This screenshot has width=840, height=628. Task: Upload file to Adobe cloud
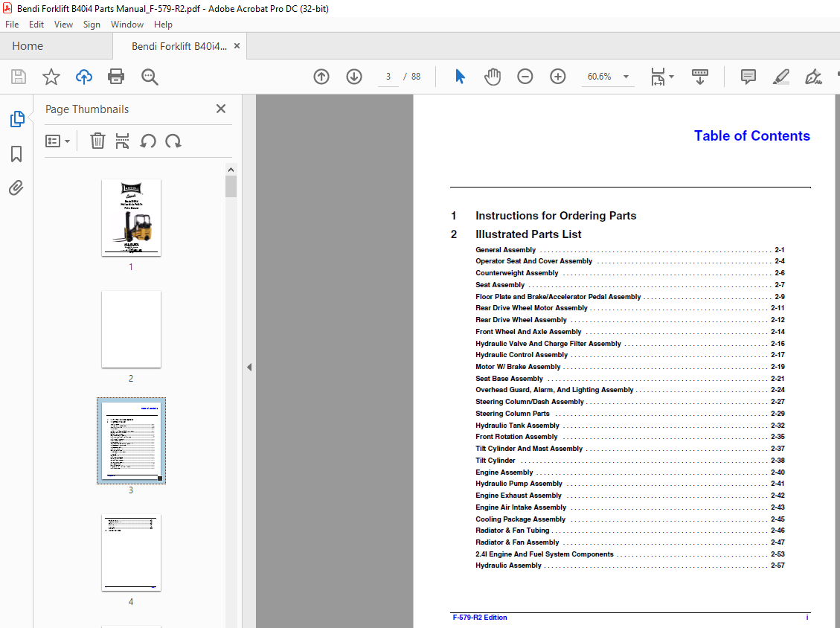pyautogui.click(x=83, y=77)
